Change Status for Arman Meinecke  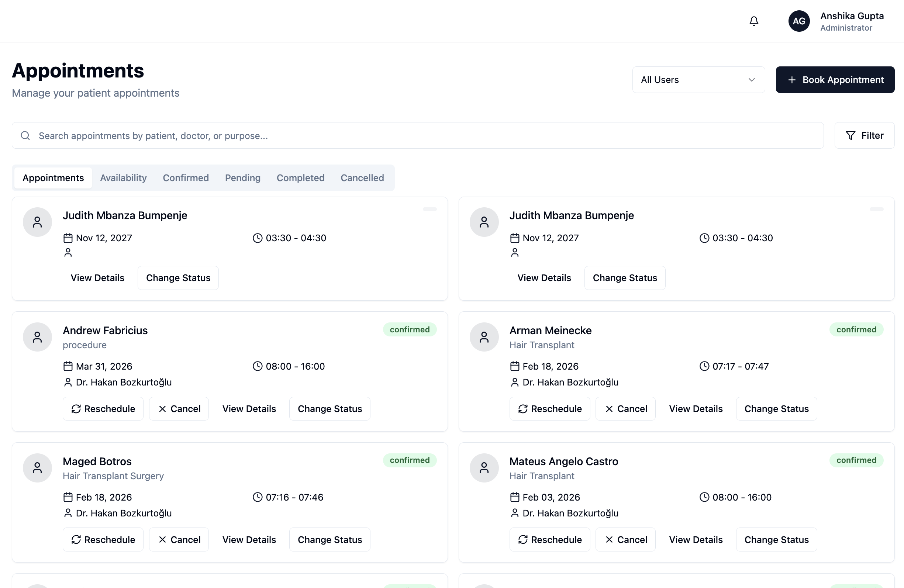pyautogui.click(x=776, y=409)
